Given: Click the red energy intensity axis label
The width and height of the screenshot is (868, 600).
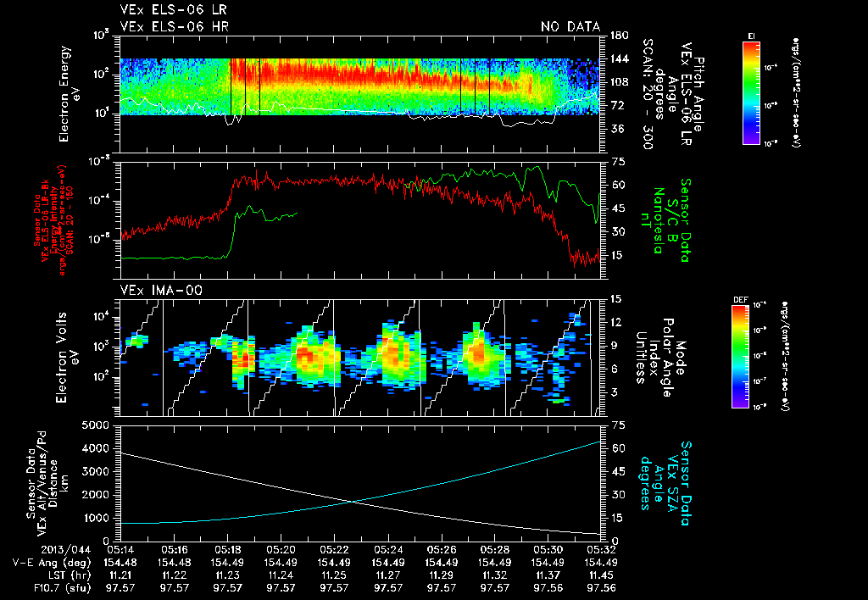Looking at the screenshot, I should point(53,220).
